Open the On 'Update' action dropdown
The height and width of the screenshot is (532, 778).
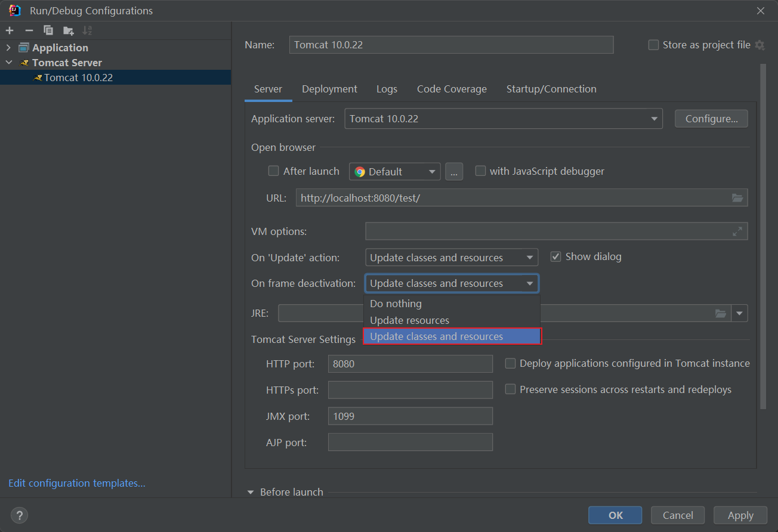(452, 258)
